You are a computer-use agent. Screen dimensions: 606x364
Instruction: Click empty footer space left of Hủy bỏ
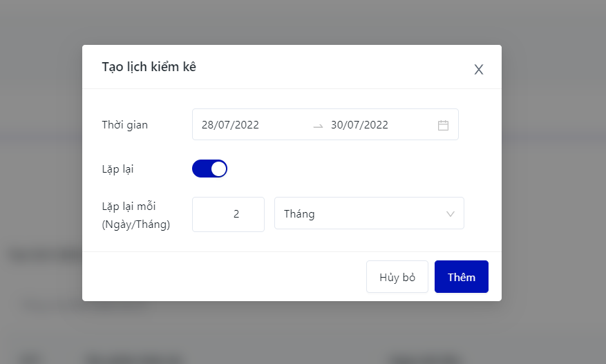(221, 277)
